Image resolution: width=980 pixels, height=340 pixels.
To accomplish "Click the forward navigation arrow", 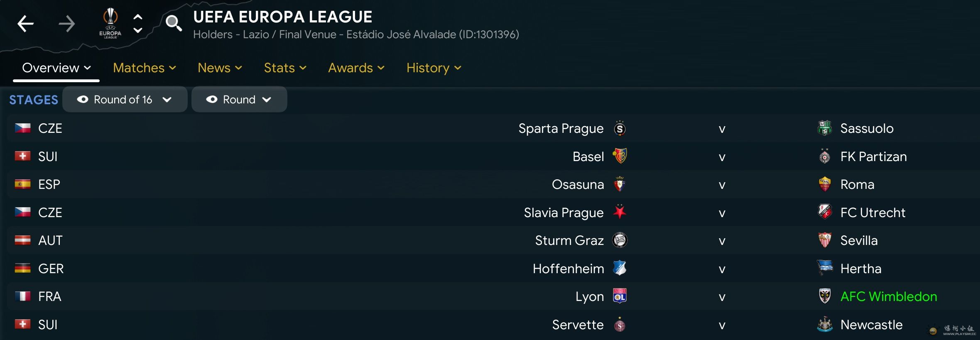I will coord(66,24).
